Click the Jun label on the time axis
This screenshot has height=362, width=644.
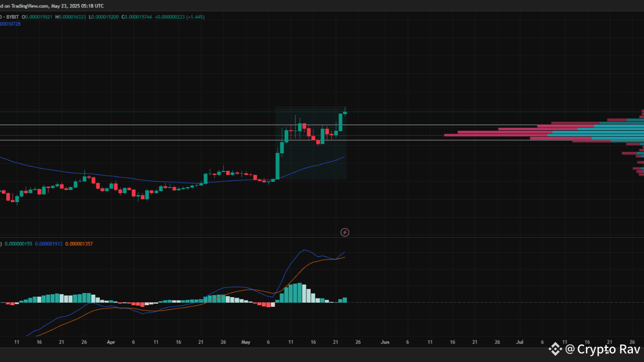point(385,342)
